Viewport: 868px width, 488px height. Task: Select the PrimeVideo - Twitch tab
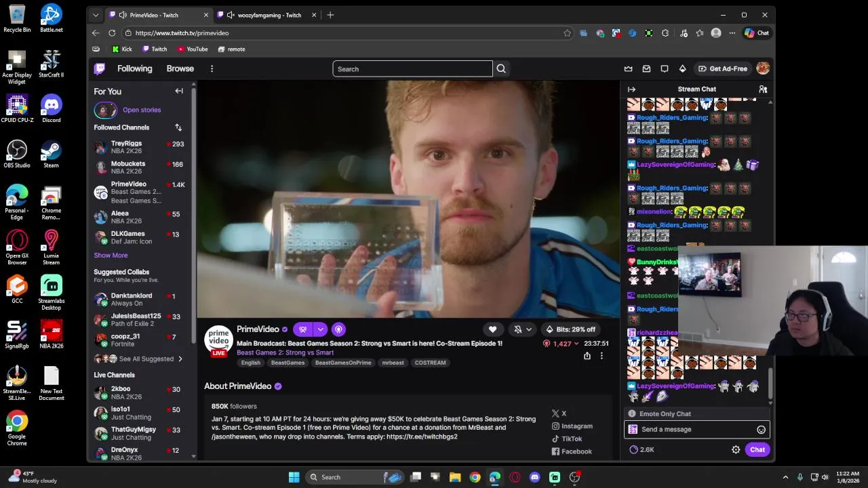(159, 15)
